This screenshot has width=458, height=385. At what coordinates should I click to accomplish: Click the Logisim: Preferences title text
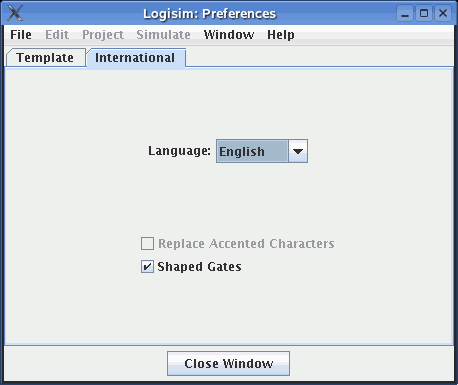click(210, 14)
